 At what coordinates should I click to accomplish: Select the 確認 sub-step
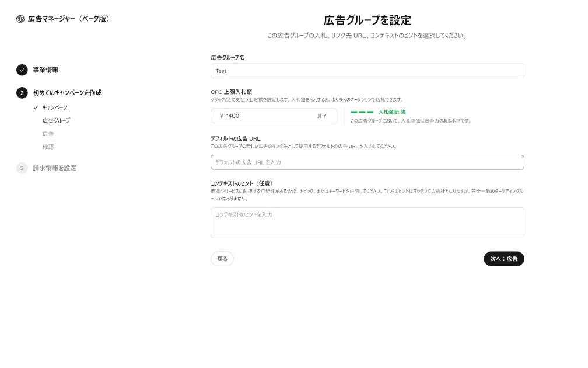coord(48,147)
